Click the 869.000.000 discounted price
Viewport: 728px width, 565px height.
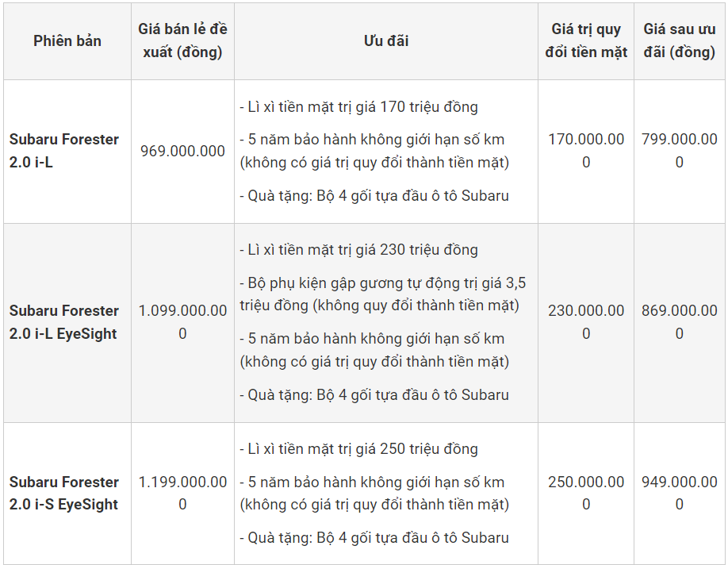tap(680, 322)
